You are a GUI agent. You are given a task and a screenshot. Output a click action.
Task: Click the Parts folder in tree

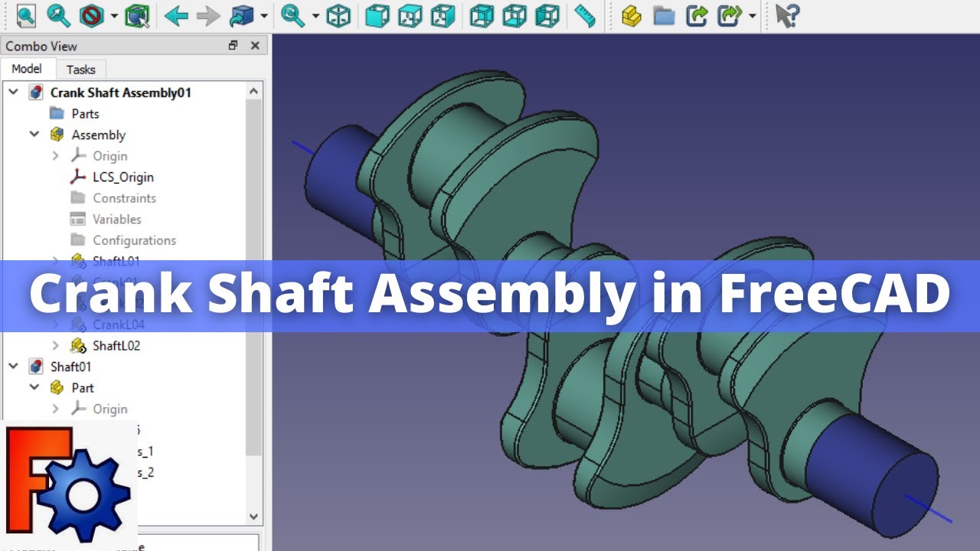[x=85, y=113]
